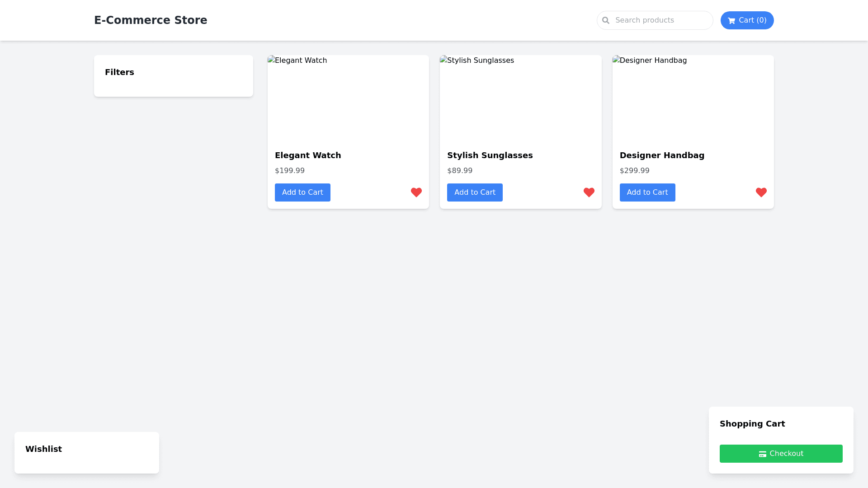Click the Elegant Watch image
This screenshot has width=868, height=488.
[348, 99]
